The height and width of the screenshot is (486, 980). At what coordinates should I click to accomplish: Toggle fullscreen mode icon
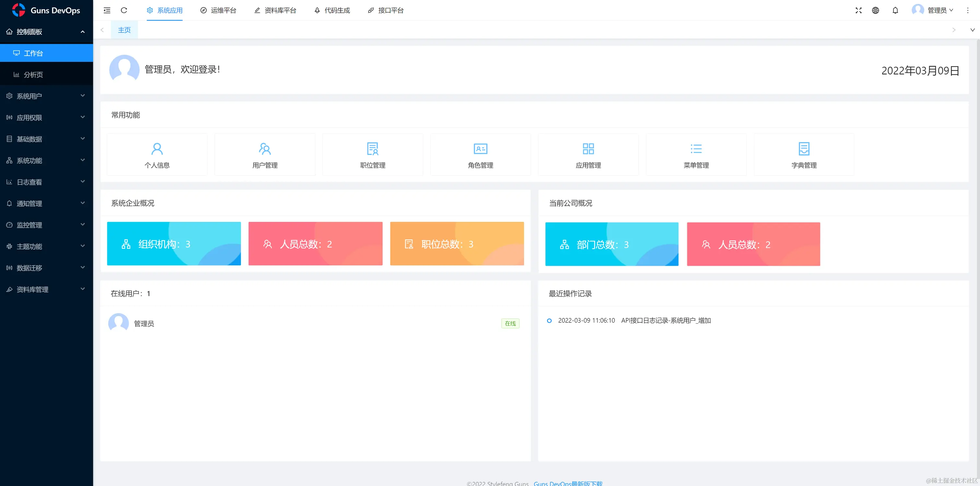[858, 10]
